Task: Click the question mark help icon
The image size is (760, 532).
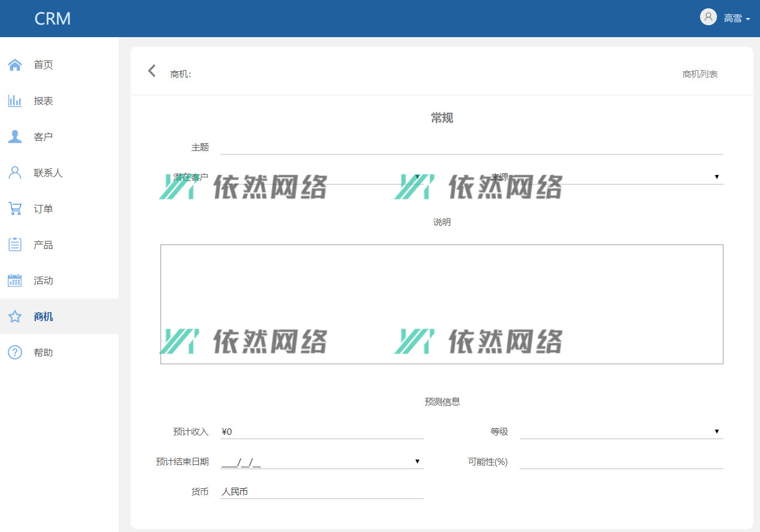Action: click(x=15, y=352)
